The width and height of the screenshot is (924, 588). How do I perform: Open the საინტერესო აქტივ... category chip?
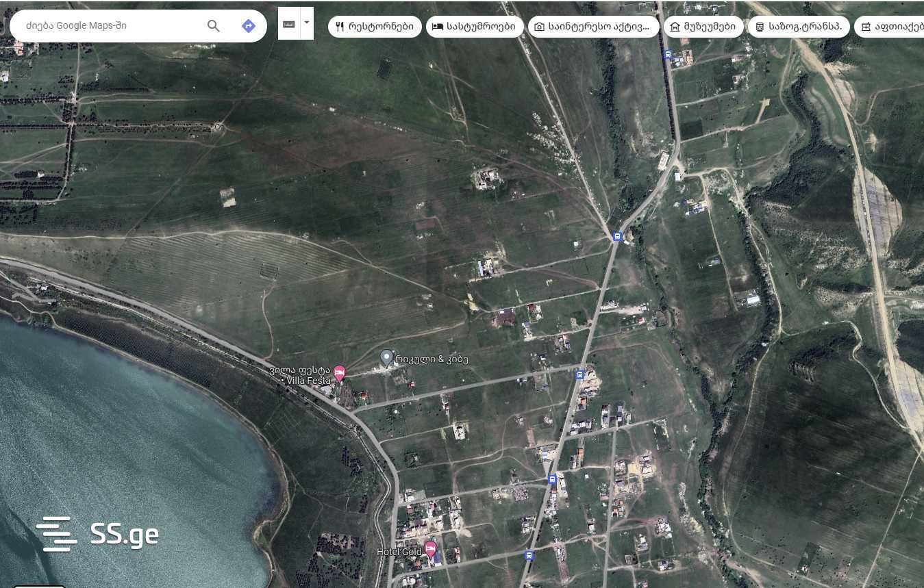pyautogui.click(x=593, y=27)
